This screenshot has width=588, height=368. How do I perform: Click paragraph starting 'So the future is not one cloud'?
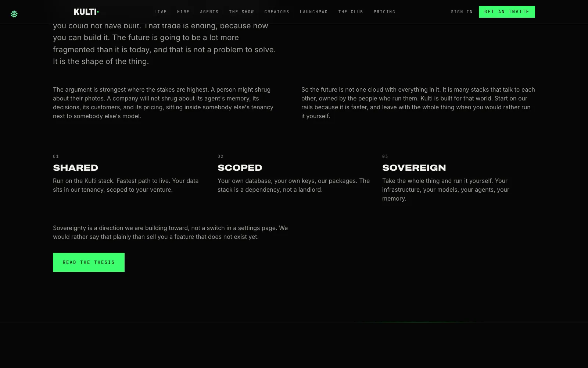(418, 103)
